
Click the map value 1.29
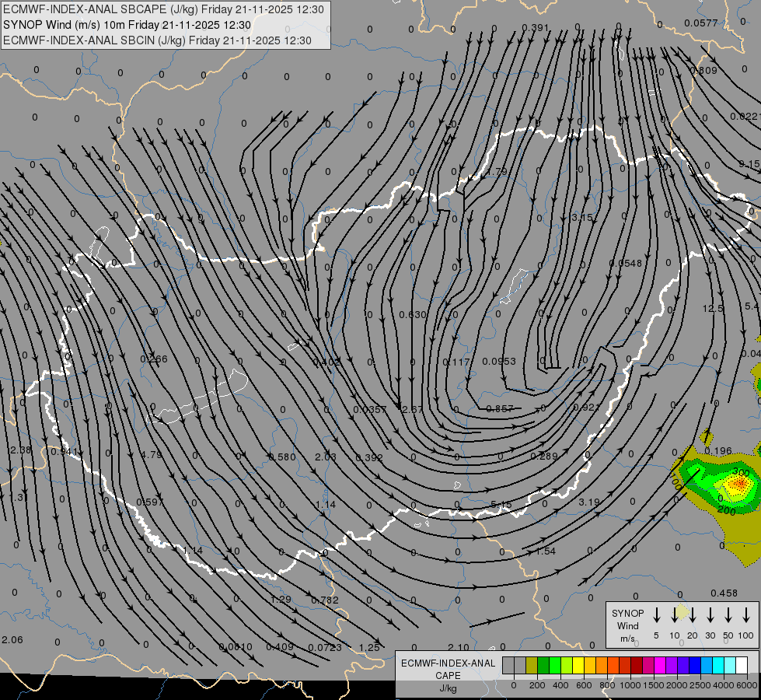[x=281, y=600]
